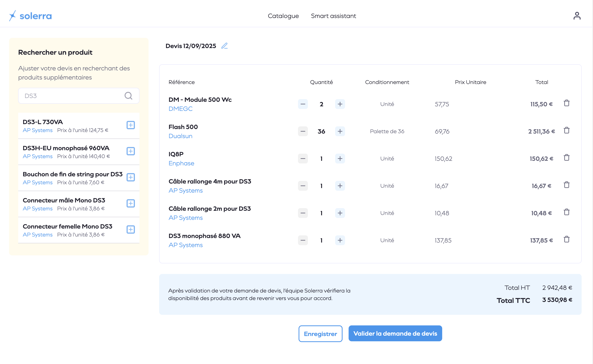Increase Câble rallonge 4m quantity
593x364 pixels.
[340, 186]
